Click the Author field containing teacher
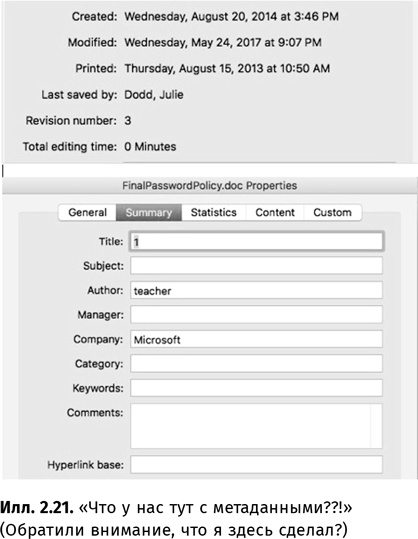This screenshot has width=418, height=539. click(256, 290)
